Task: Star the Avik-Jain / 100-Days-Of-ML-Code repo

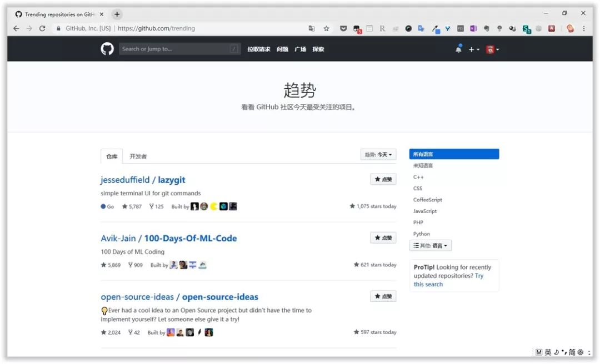Action: click(383, 238)
